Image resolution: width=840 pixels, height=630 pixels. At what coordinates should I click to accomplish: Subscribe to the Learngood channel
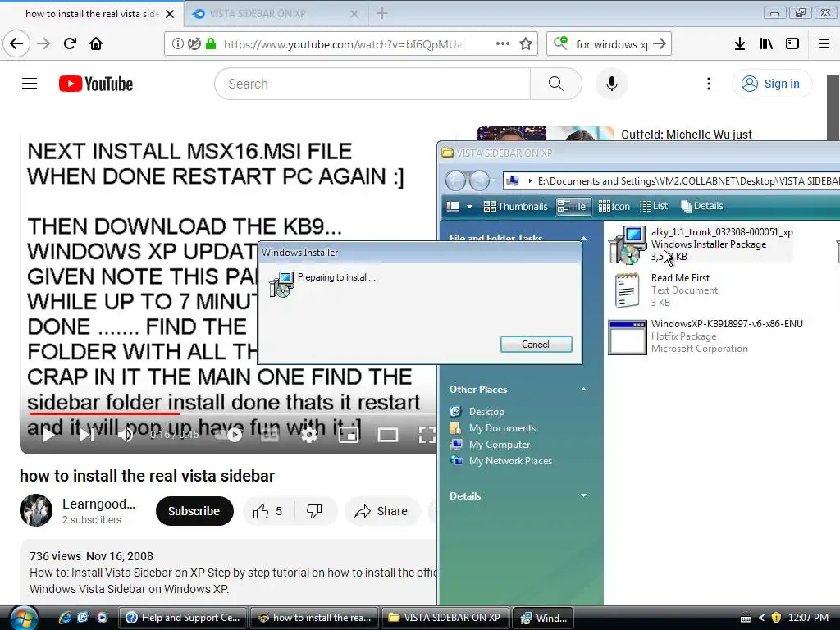194,511
